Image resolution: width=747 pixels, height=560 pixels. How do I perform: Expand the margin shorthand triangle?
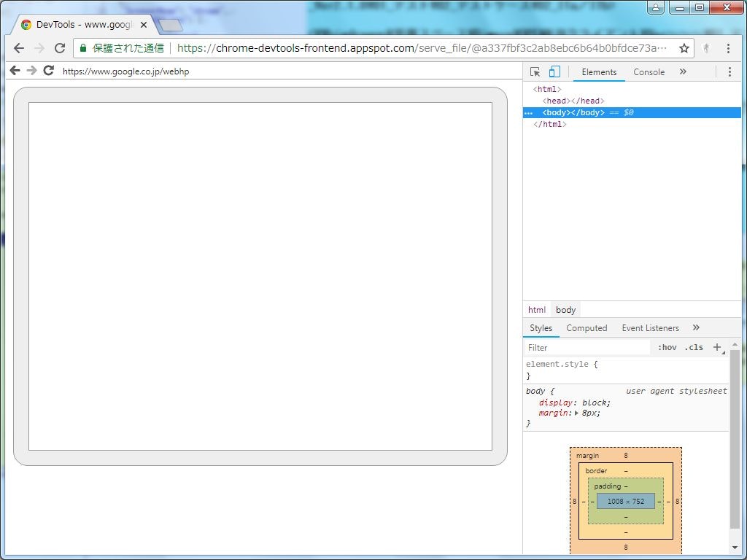point(576,413)
